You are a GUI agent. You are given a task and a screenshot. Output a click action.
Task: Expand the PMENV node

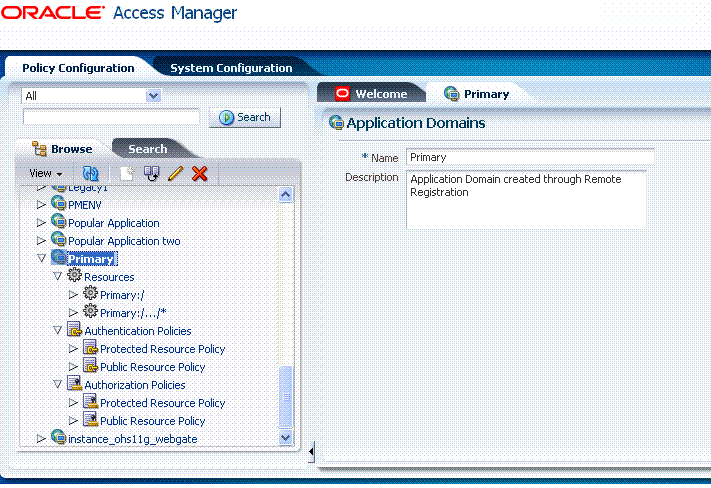41,205
